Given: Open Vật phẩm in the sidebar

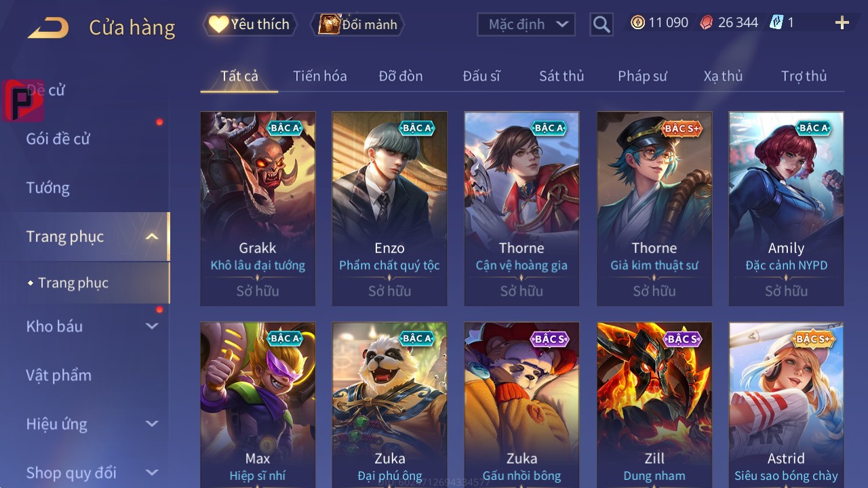Looking at the screenshot, I should (58, 375).
